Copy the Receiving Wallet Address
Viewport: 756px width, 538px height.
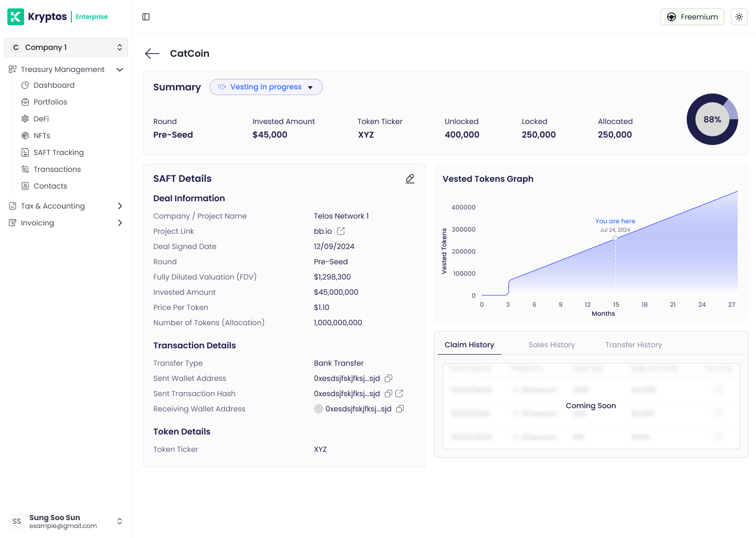tap(400, 409)
